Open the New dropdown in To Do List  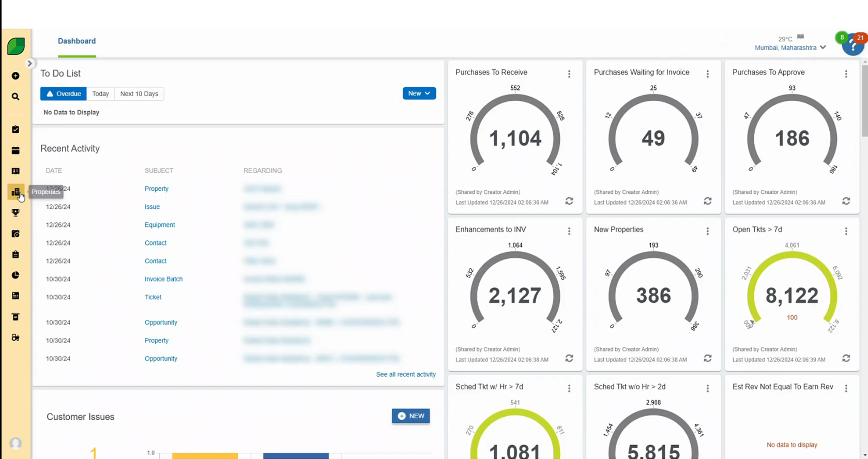[x=419, y=94]
